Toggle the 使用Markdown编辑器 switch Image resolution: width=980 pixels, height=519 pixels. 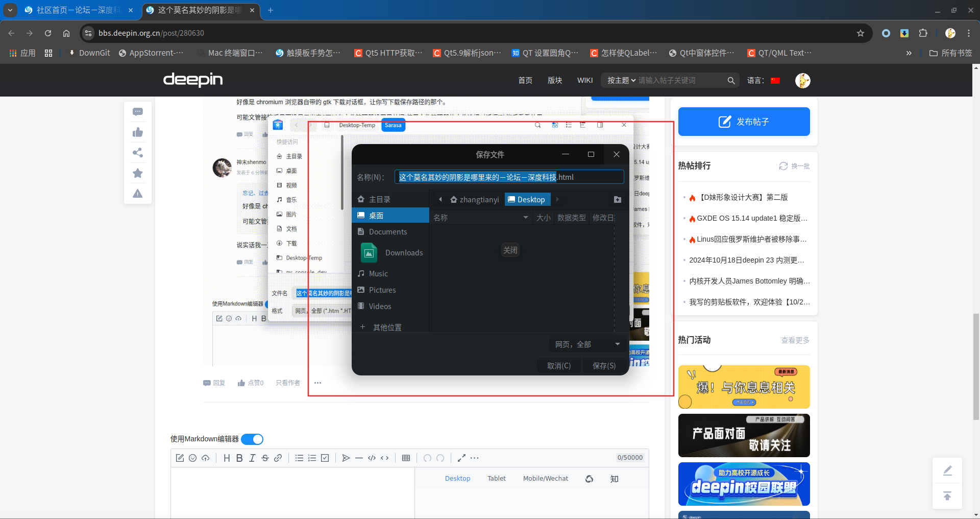[x=252, y=439]
